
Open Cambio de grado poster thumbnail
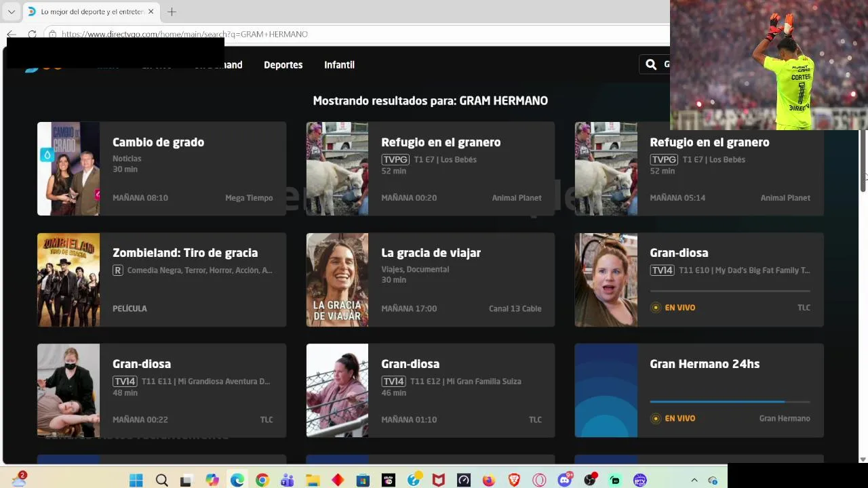pyautogui.click(x=68, y=169)
